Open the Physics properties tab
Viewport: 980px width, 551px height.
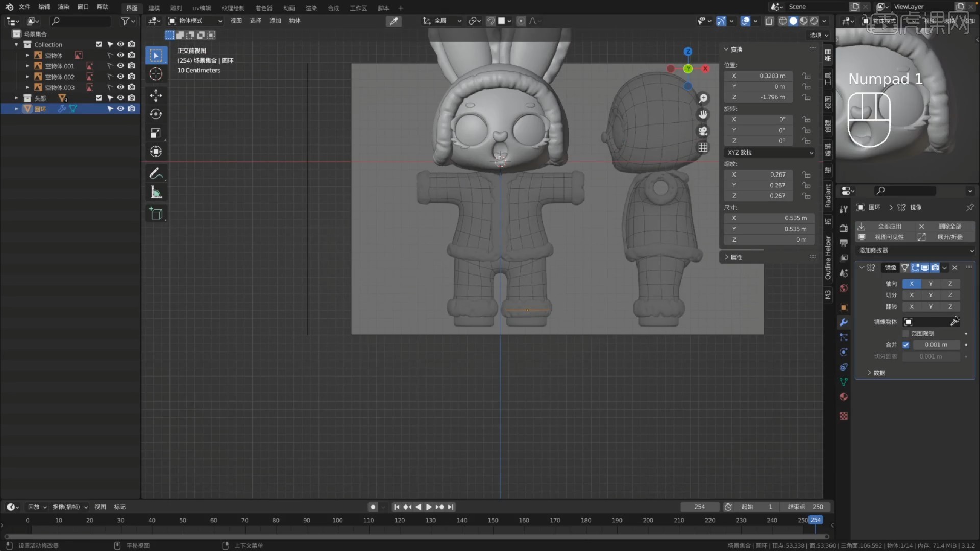(844, 352)
